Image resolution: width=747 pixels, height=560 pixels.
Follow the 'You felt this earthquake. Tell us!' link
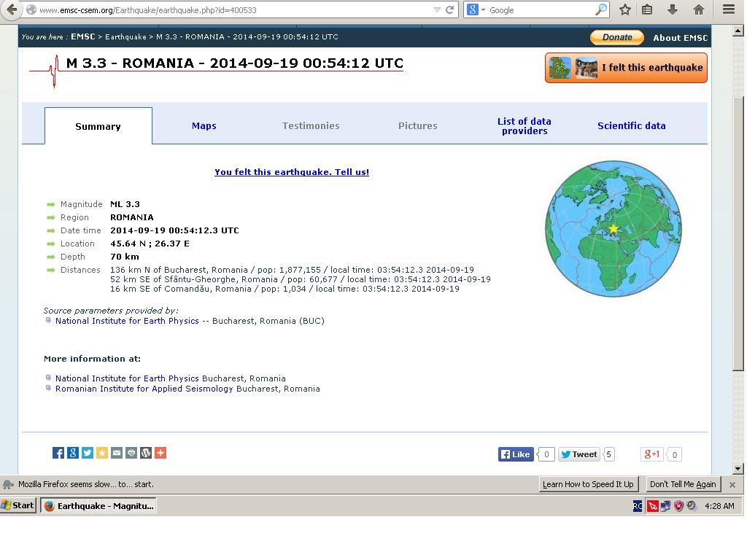click(291, 172)
